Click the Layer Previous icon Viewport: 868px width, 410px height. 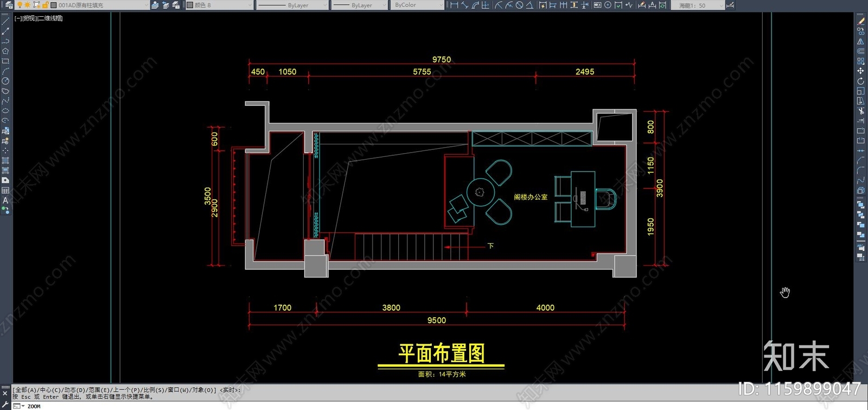tap(165, 5)
